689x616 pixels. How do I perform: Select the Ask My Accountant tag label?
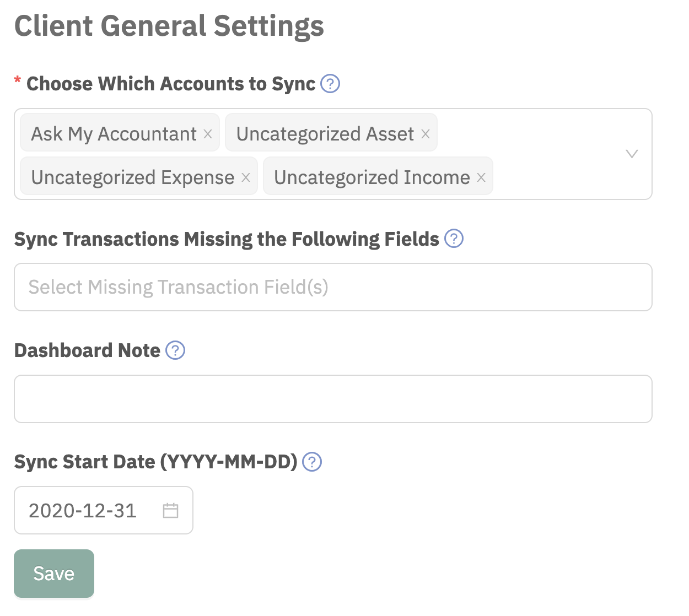pyautogui.click(x=114, y=133)
